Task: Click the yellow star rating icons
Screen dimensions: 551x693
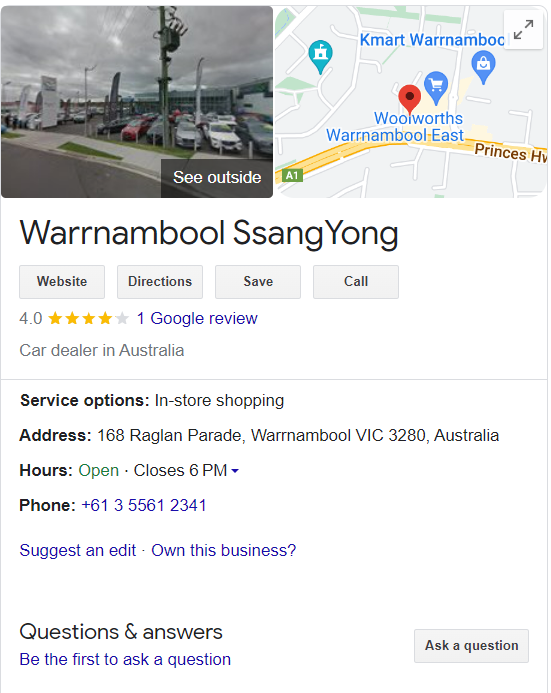Action: tap(88, 318)
